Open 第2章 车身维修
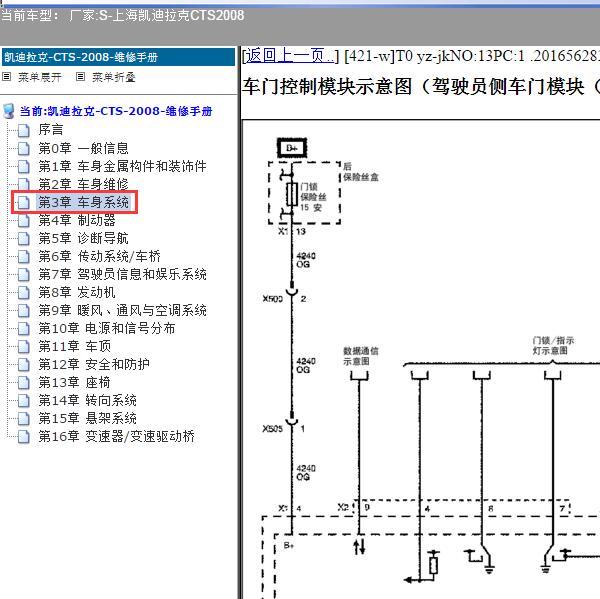The height and width of the screenshot is (599, 600). [x=83, y=184]
